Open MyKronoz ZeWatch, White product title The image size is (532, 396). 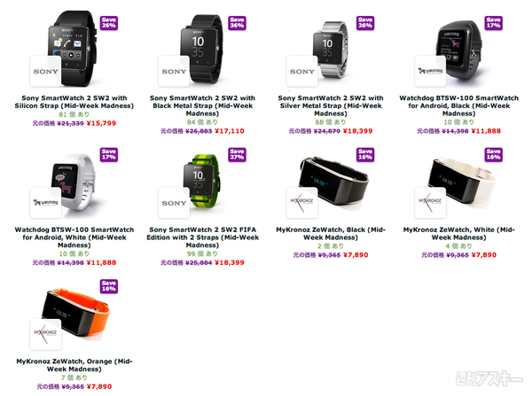[x=458, y=233]
